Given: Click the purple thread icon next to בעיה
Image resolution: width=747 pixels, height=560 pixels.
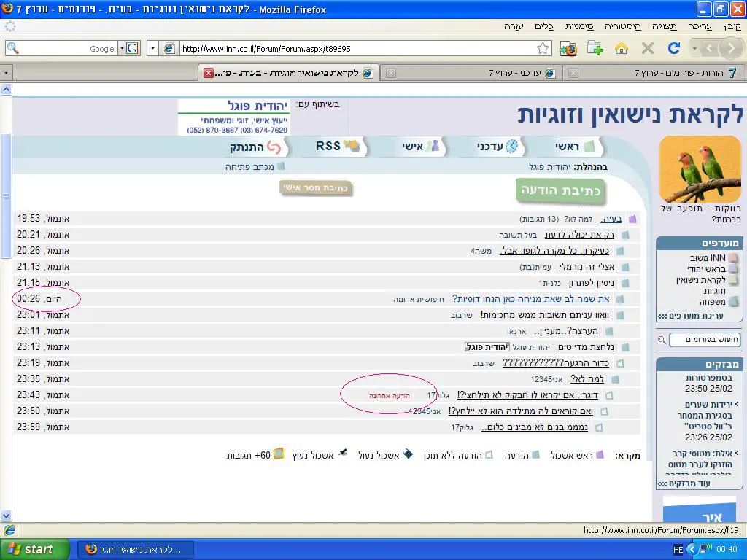Looking at the screenshot, I should pyautogui.click(x=632, y=219).
